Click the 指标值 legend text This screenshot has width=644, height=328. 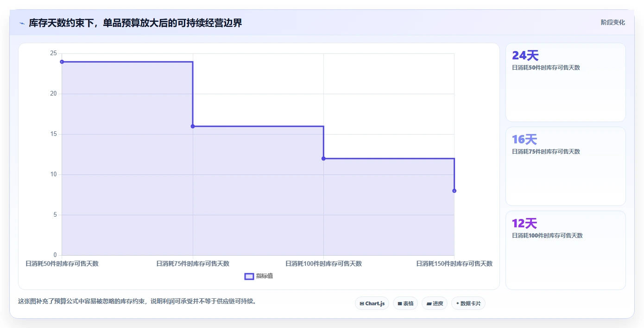click(x=265, y=276)
